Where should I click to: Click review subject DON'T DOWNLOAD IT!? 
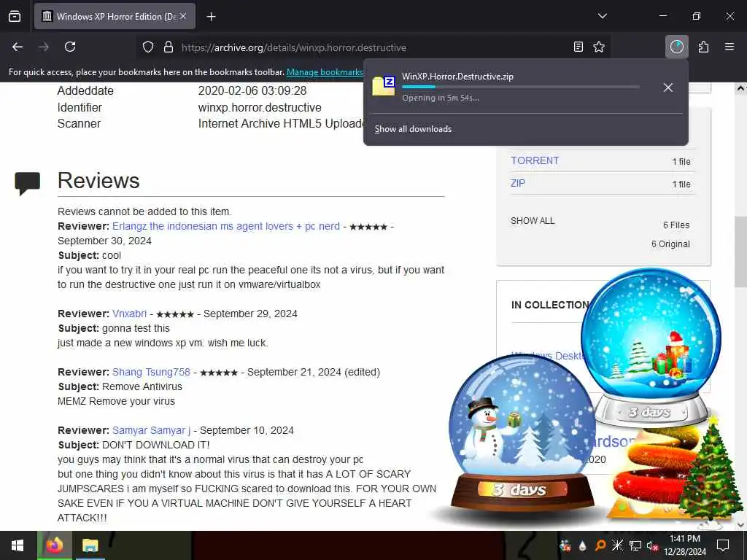[x=156, y=446]
